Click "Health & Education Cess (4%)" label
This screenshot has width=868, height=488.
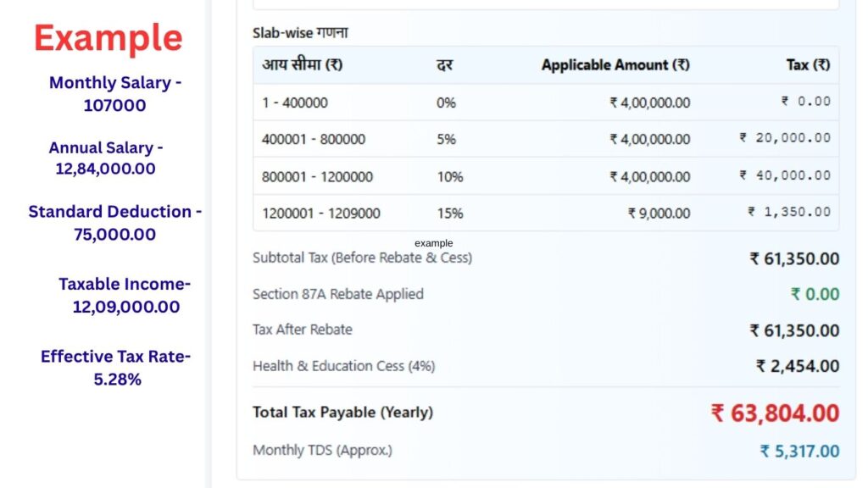coord(342,365)
